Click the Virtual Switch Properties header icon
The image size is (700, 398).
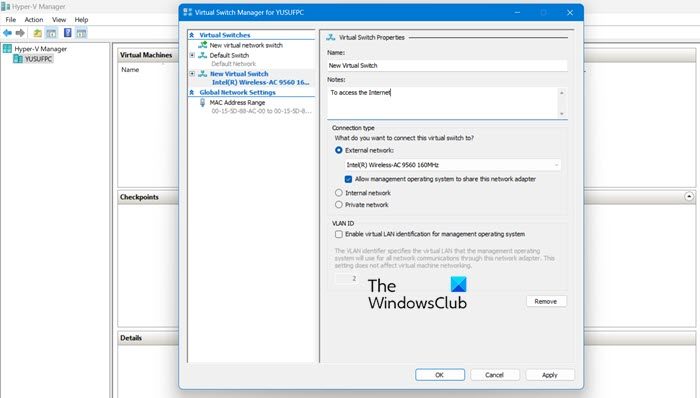pyautogui.click(x=330, y=37)
